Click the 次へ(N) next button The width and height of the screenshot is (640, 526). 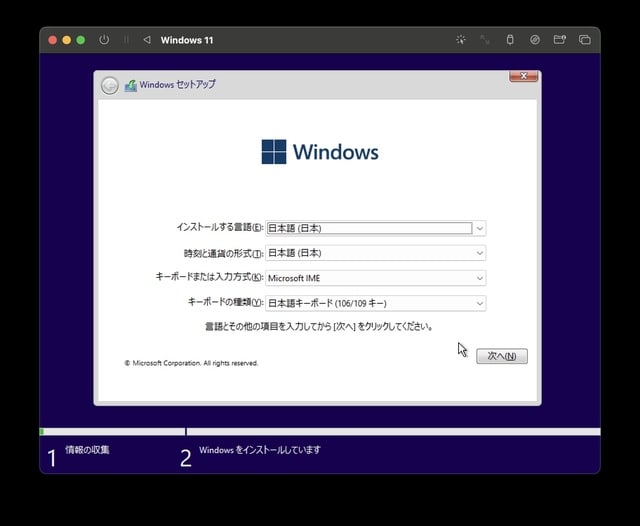tap(501, 356)
